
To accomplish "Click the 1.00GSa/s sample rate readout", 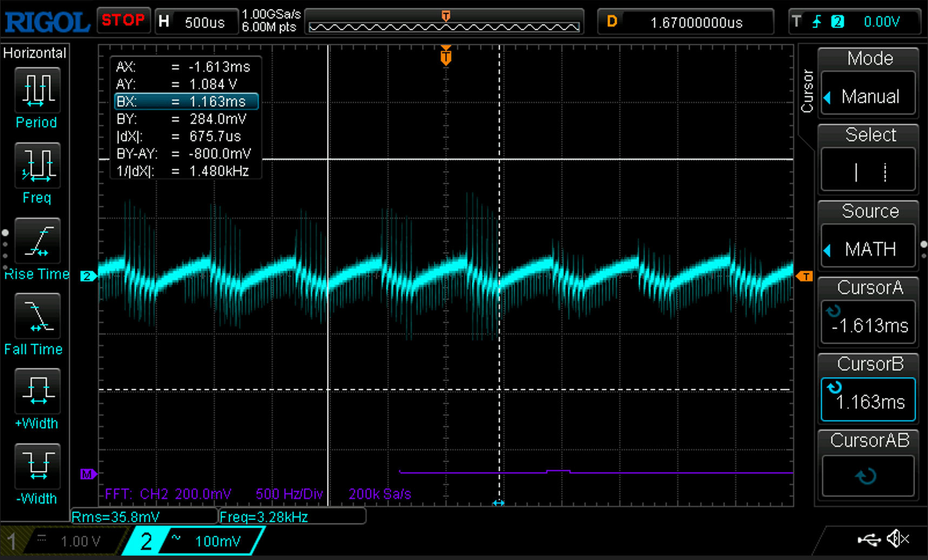I will pyautogui.click(x=271, y=15).
